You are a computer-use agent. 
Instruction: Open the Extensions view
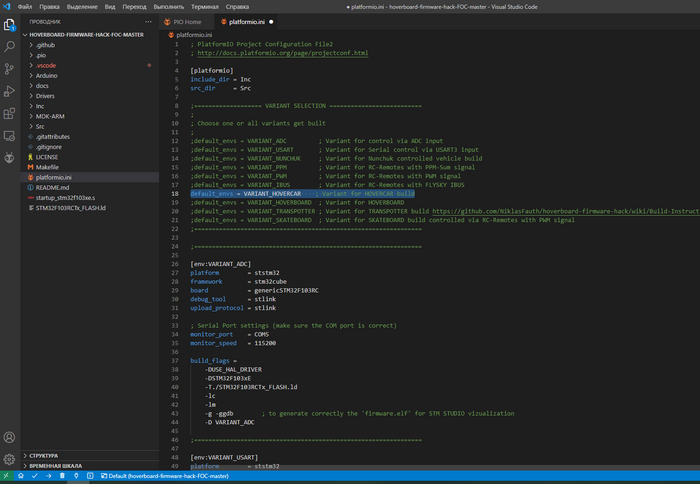point(10,115)
